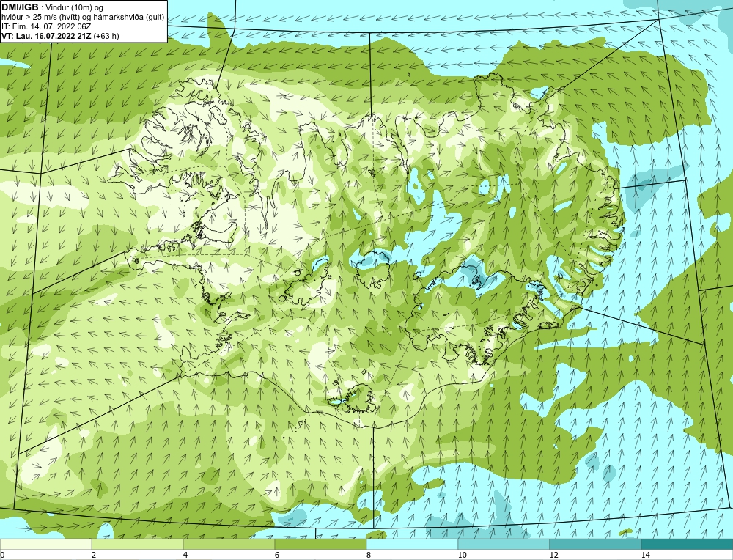This screenshot has height=560, width=733.
Task: Click the legend scale label '2'
Action: click(94, 555)
